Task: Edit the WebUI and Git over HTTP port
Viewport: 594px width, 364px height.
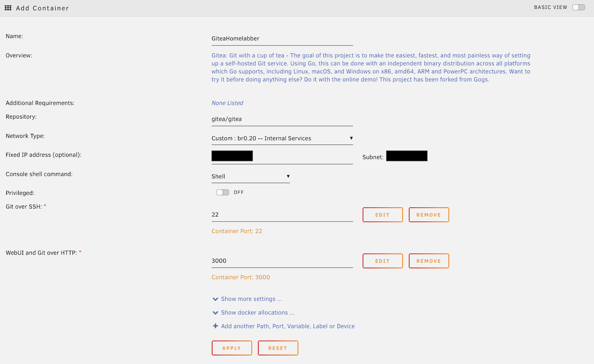Action: [x=382, y=261]
